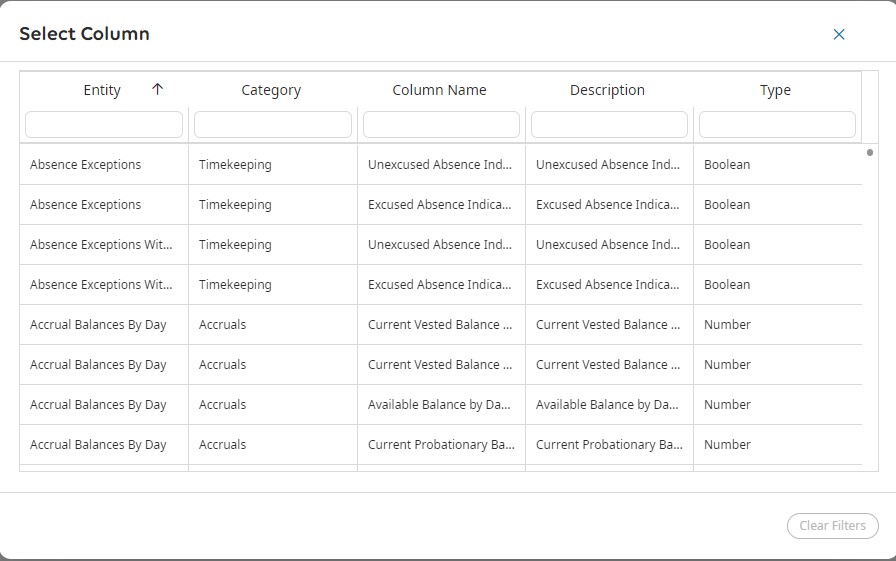Select Available Balance by Day row
Viewport: 896px width, 561px height.
tap(440, 405)
